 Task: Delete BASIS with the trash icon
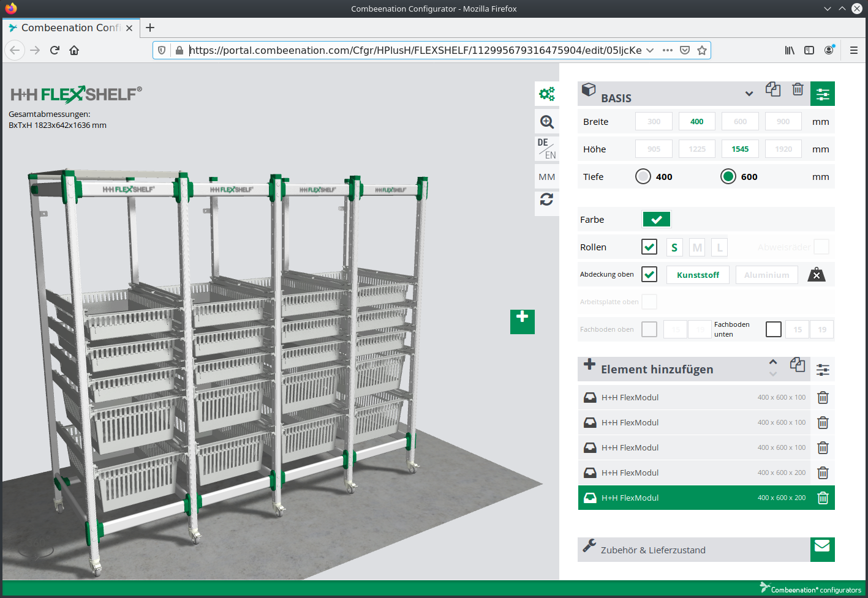798,89
